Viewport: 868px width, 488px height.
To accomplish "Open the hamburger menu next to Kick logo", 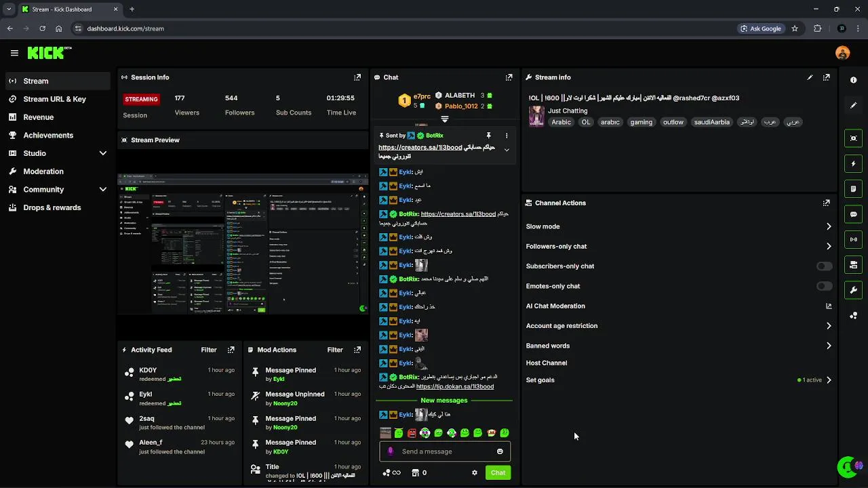I will 14,53.
